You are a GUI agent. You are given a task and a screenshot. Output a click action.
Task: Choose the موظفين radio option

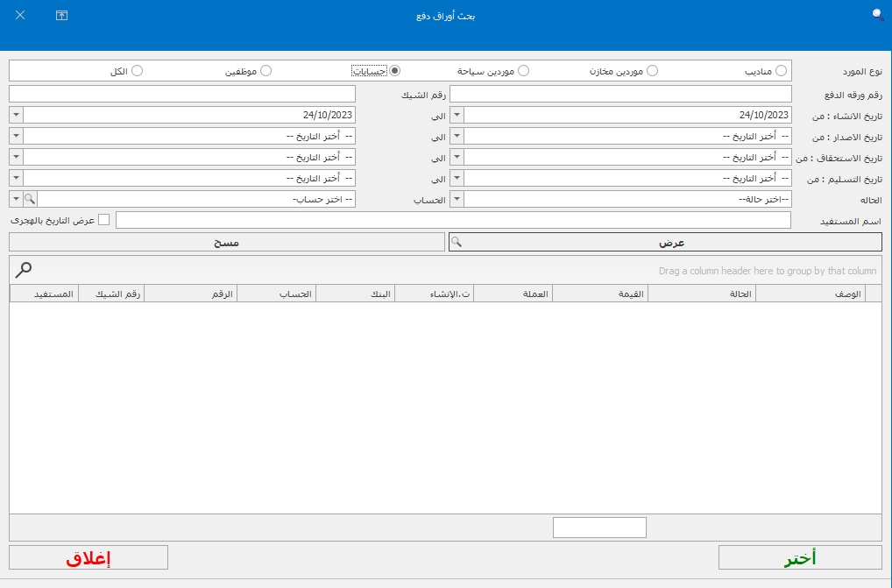tap(265, 71)
